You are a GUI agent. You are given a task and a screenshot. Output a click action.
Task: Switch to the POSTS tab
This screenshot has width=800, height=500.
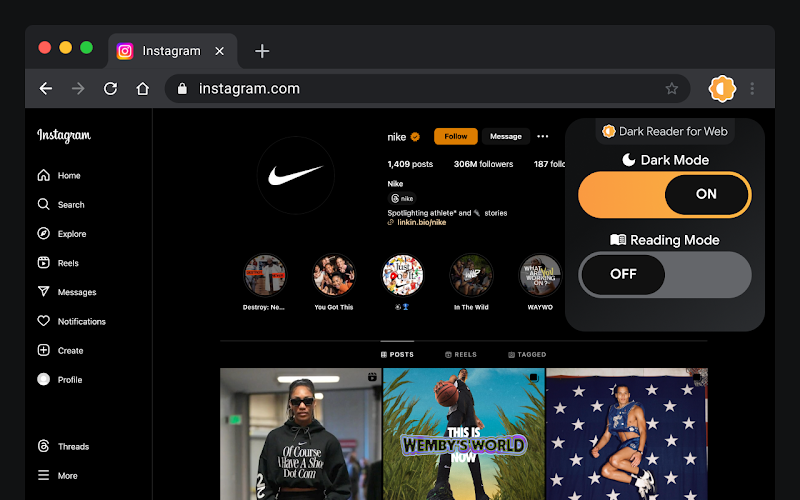click(x=397, y=355)
